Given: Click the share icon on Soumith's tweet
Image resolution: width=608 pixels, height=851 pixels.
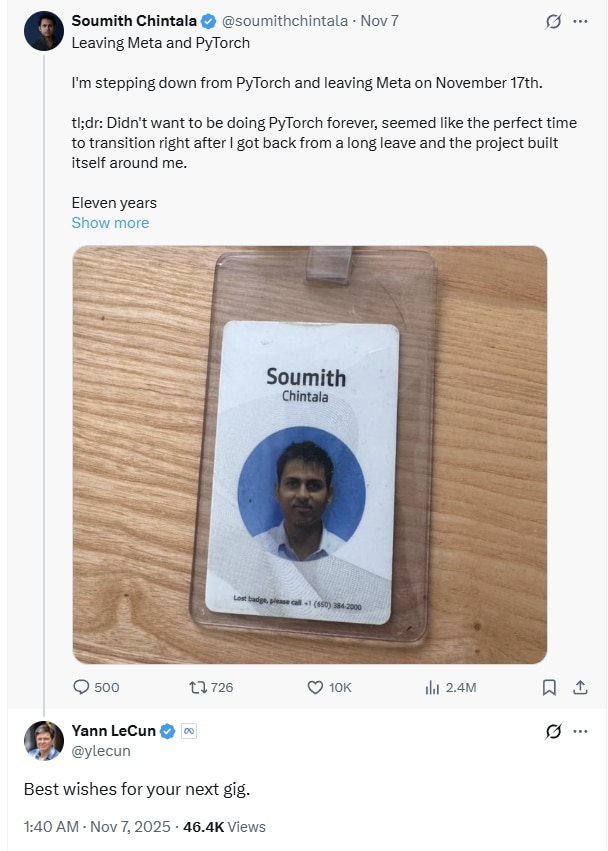Looking at the screenshot, I should pyautogui.click(x=581, y=687).
